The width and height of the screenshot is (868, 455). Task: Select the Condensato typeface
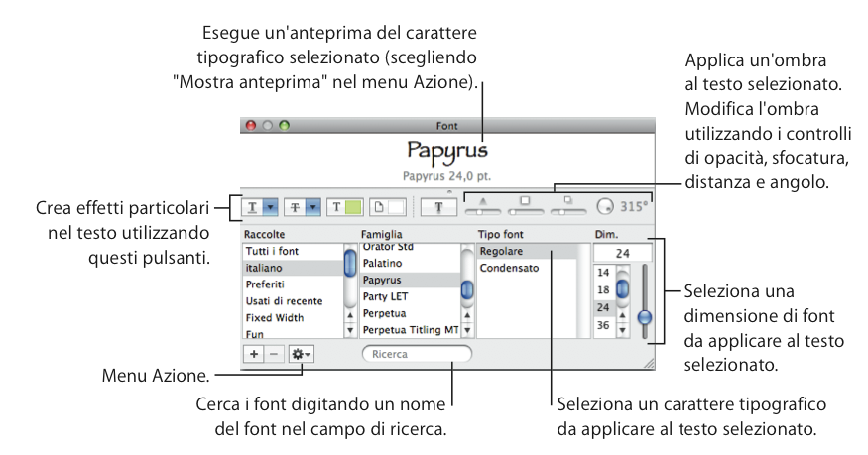click(508, 268)
